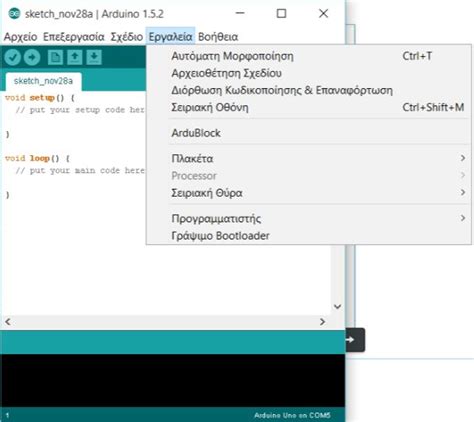Launch ArduBlock from the tools menu
Screen dimensions: 474x422
click(309, 133)
